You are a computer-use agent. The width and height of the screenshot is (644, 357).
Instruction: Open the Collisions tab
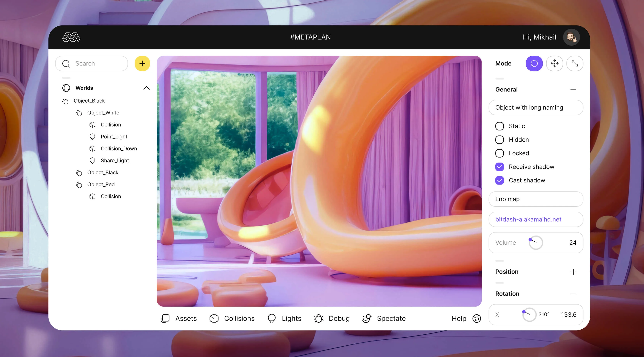point(232,318)
